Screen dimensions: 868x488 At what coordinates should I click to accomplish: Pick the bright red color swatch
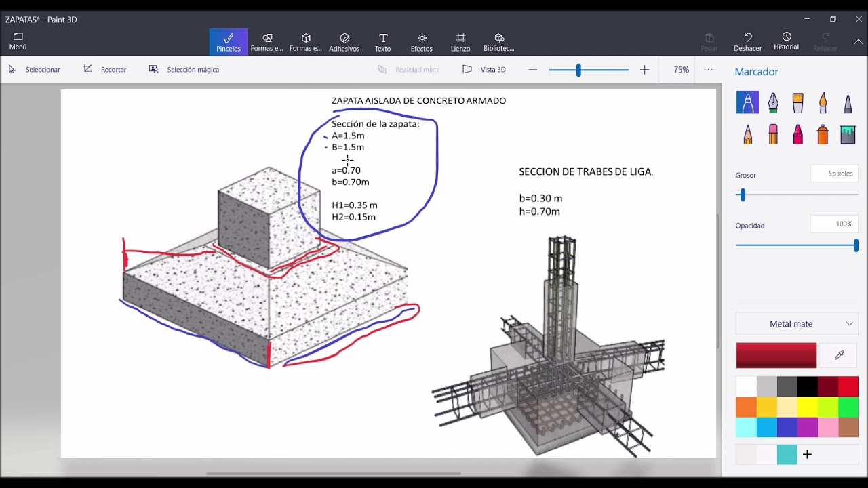[x=848, y=386]
